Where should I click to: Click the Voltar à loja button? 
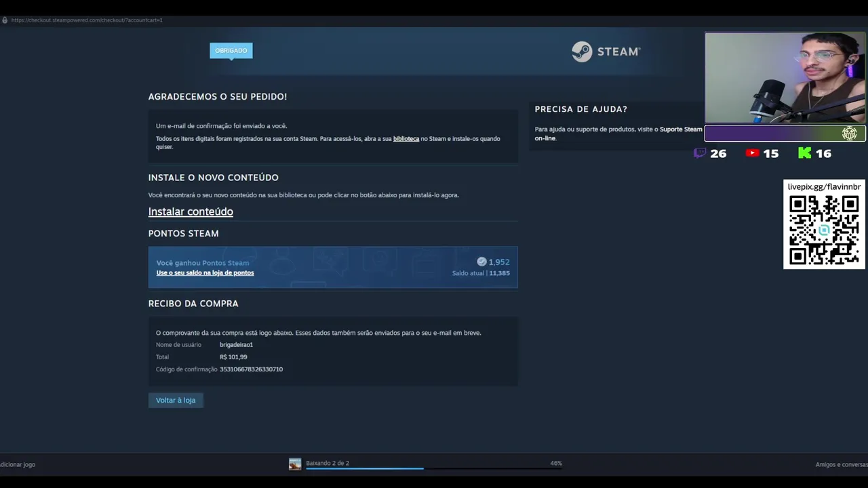tap(176, 401)
